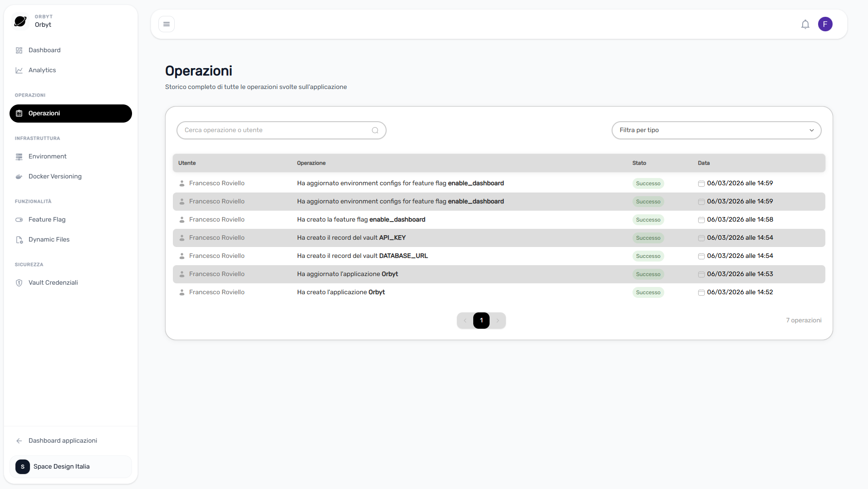This screenshot has height=489, width=868.
Task: Click the next page arrow
Action: coord(498,321)
